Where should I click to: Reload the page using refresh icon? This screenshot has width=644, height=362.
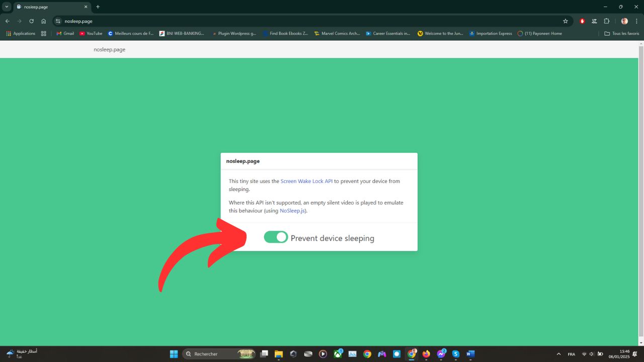(31, 21)
